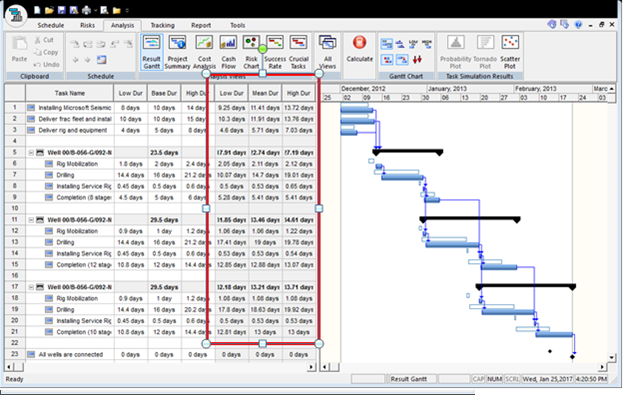
Task: Open the Crucial Tasks view
Action: coord(298,52)
